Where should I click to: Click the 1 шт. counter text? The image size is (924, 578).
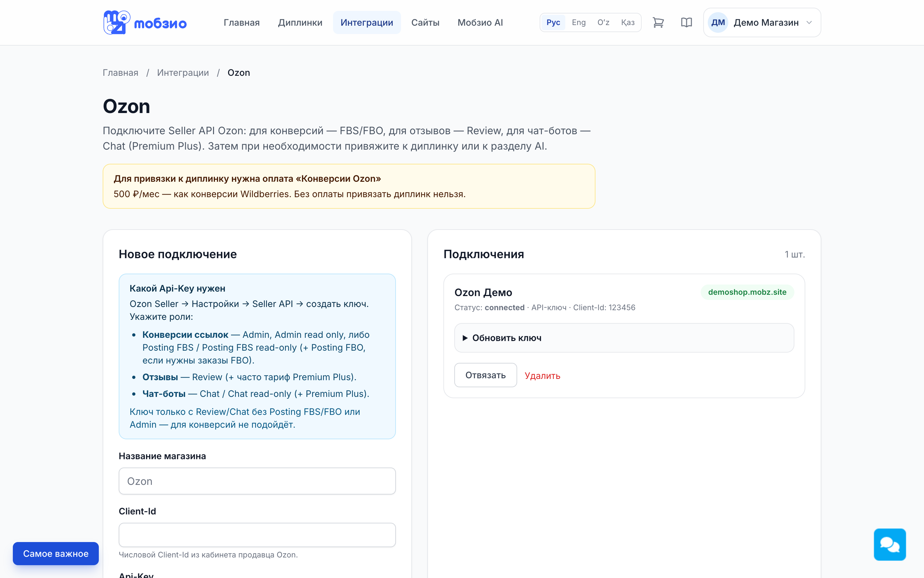pyautogui.click(x=795, y=255)
